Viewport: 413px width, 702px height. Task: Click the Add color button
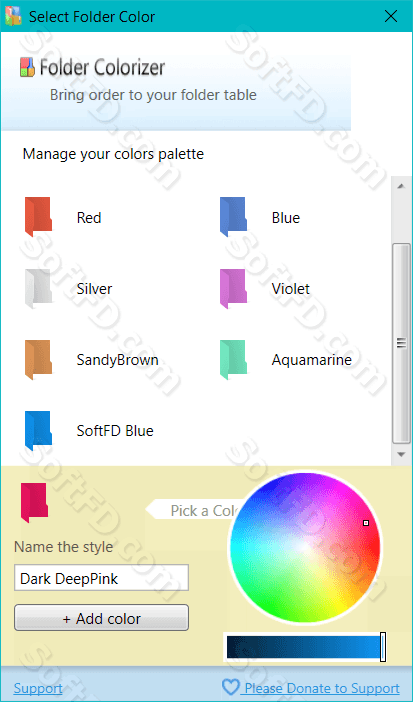tap(101, 618)
